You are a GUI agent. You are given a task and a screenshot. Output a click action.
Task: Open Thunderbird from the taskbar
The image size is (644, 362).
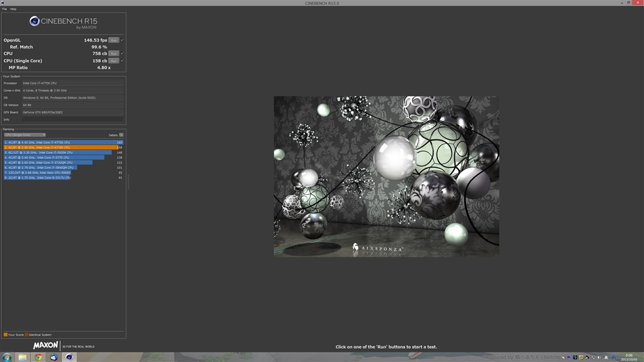coord(54,357)
